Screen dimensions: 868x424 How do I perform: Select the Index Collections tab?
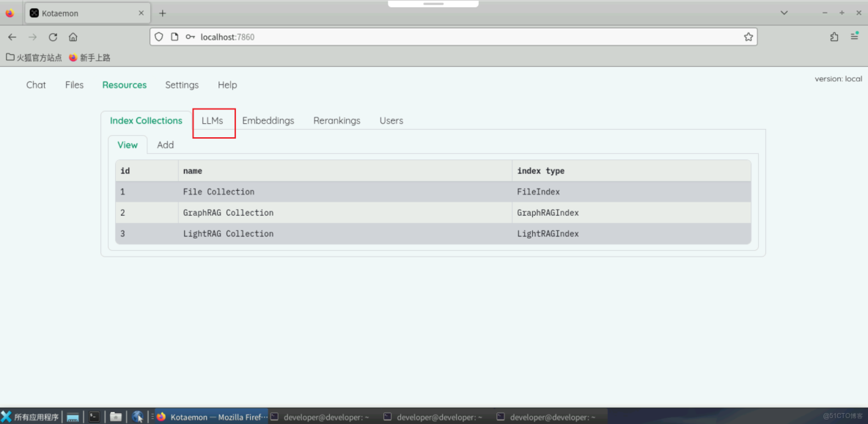point(146,120)
